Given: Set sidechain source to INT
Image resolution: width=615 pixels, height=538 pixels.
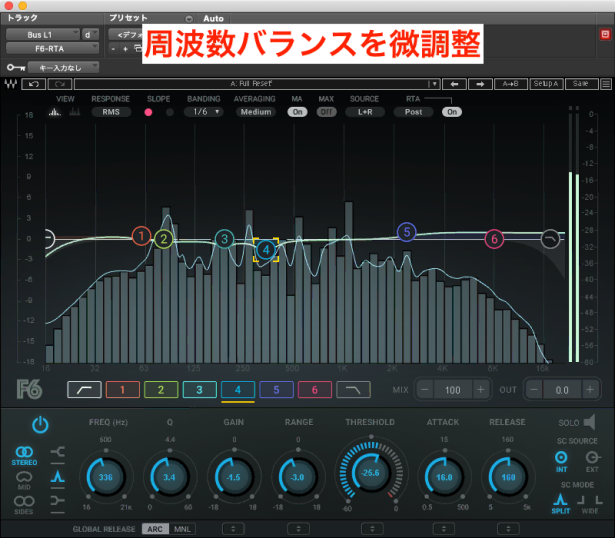Looking at the screenshot, I should [x=561, y=462].
